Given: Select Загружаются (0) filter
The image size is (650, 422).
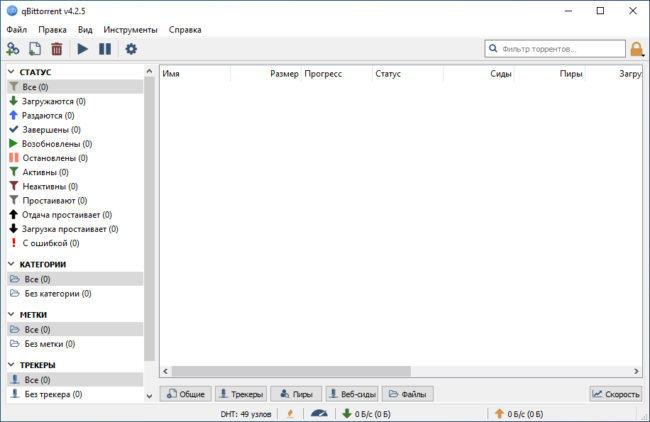Looking at the screenshot, I should 75,101.
